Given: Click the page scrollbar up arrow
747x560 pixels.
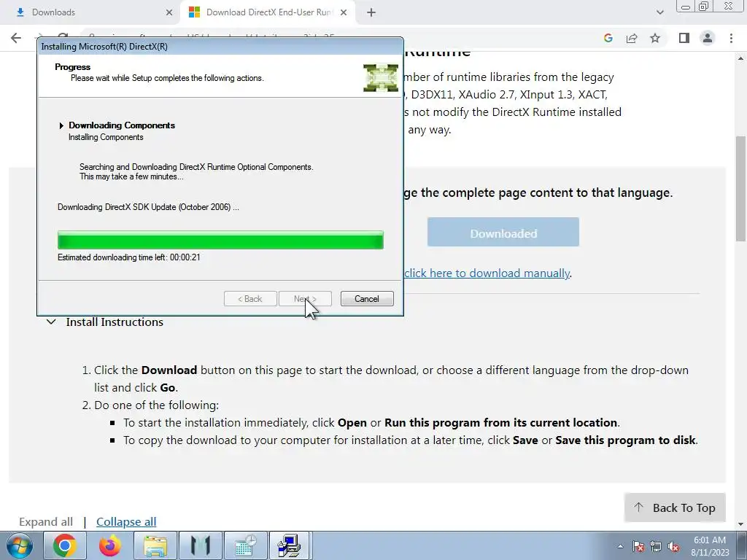Looking at the screenshot, I should (741, 58).
